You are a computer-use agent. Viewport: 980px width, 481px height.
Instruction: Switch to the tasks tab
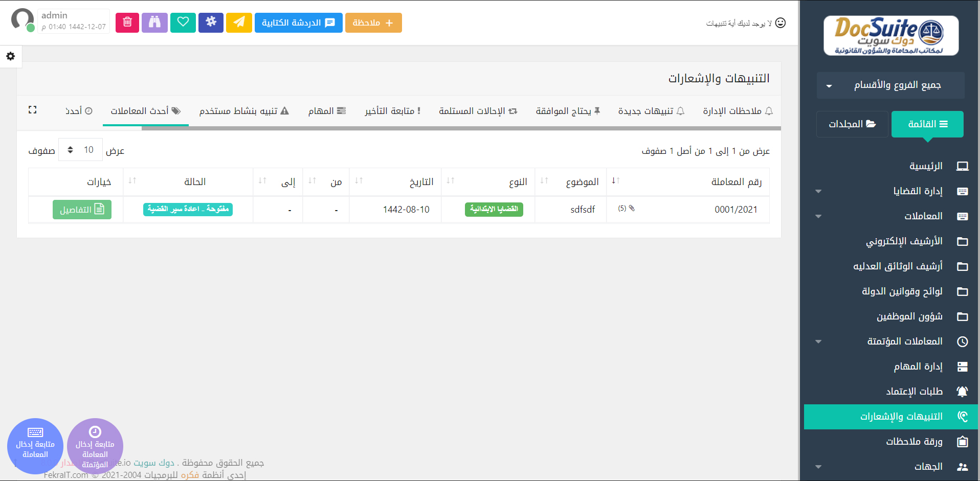(x=327, y=111)
